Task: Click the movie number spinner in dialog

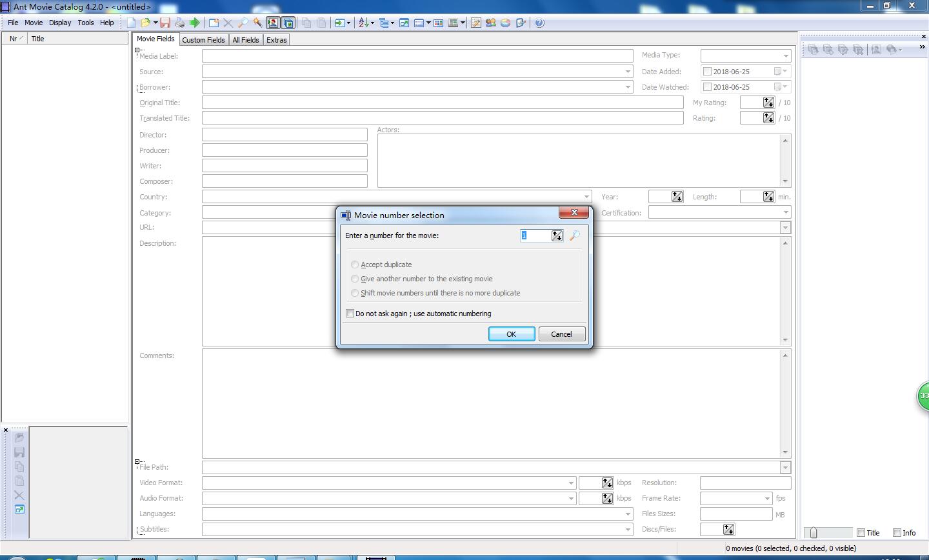Action: coord(557,235)
